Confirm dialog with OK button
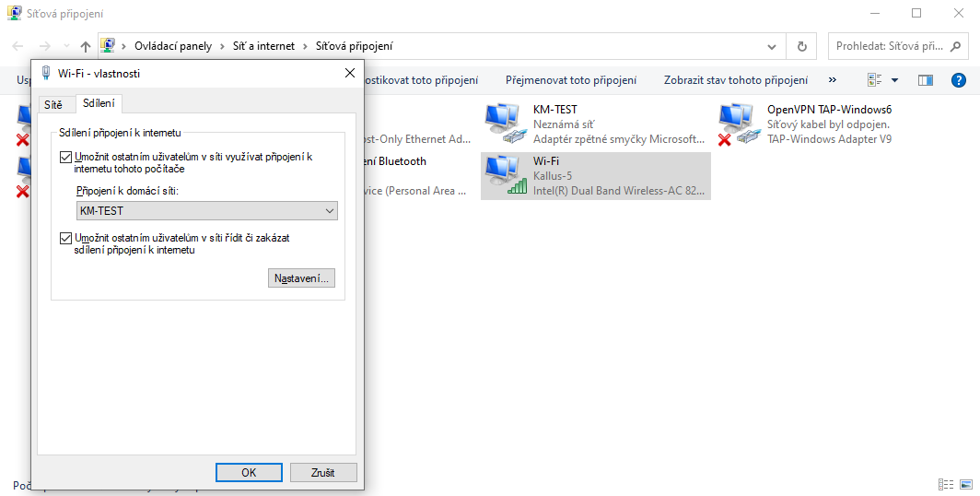Screen dimensions: 980x496 (x=249, y=473)
